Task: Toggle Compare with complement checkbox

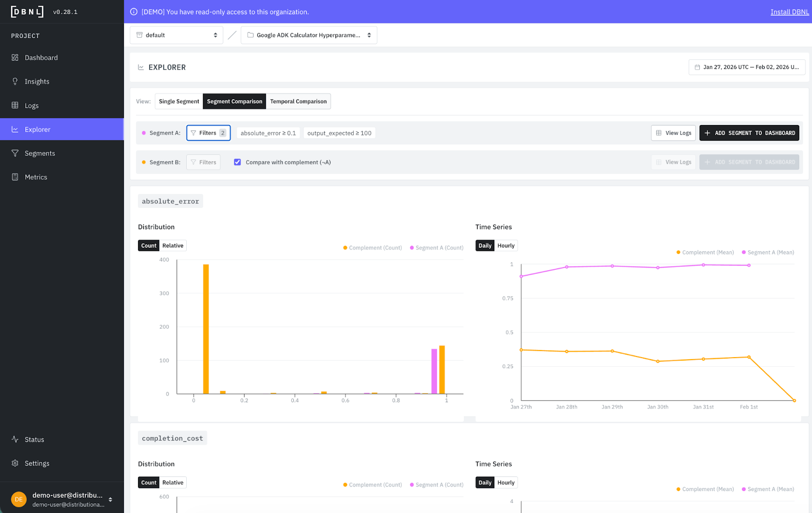Action: click(238, 162)
